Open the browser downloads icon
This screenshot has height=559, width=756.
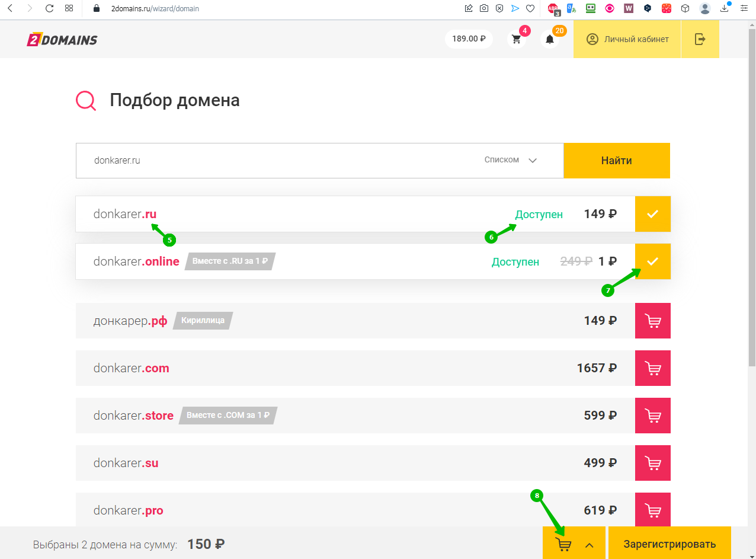click(x=725, y=8)
